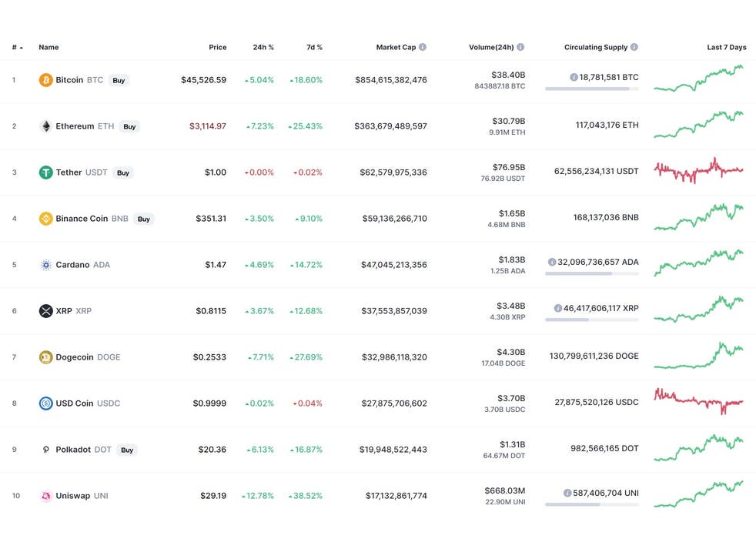This screenshot has width=756, height=559.
Task: Click the Dogecoin logo icon
Action: click(x=45, y=357)
